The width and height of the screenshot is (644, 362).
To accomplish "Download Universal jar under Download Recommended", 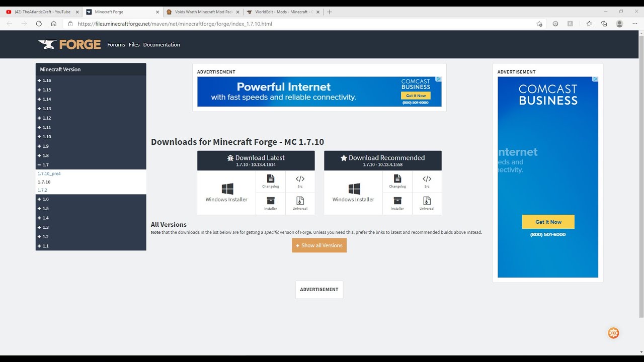I will tap(427, 204).
